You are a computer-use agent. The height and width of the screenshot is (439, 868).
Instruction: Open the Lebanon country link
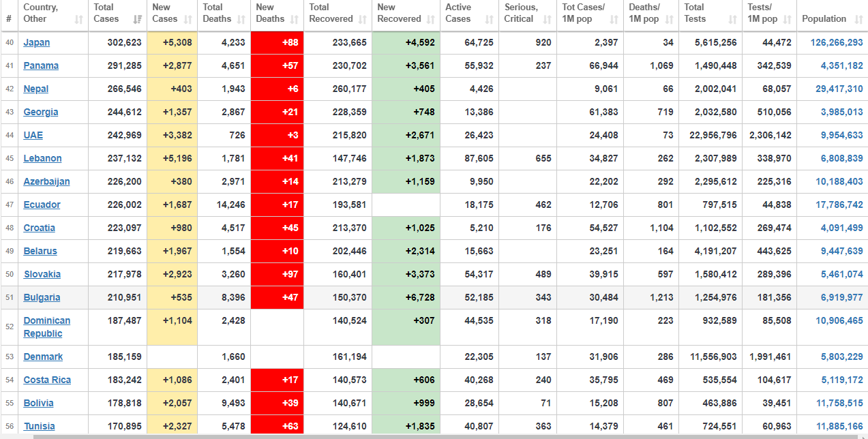tap(42, 158)
